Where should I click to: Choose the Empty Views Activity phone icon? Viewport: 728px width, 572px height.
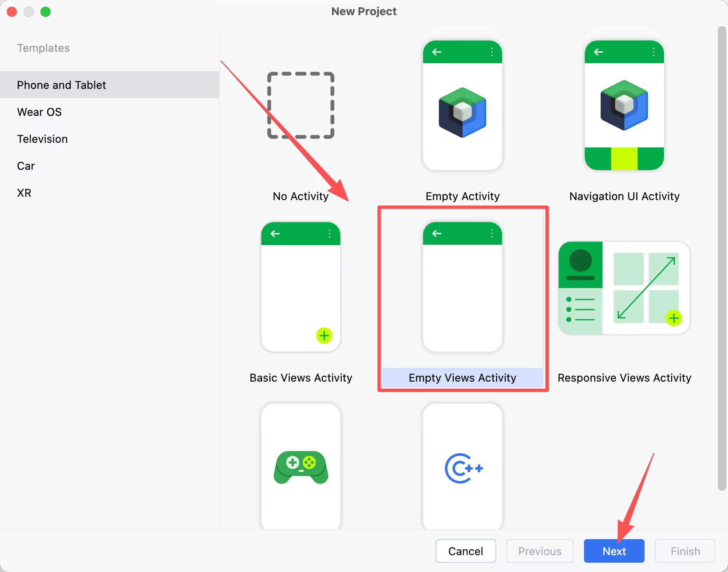click(x=463, y=287)
